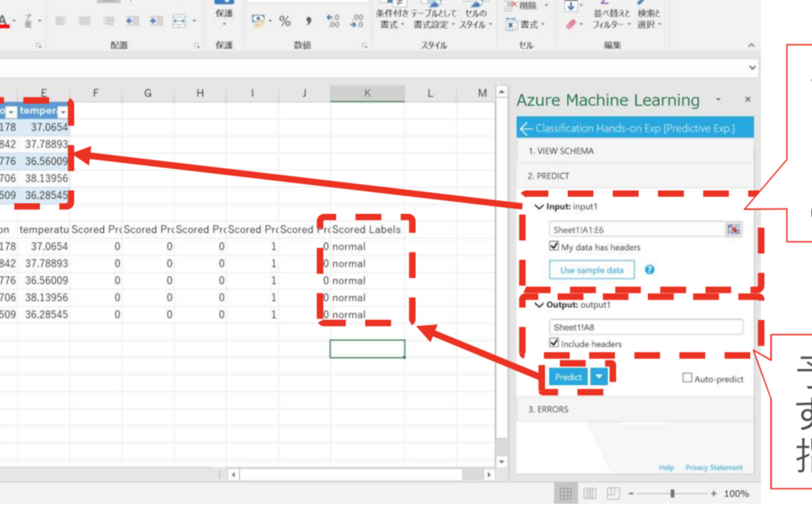Collapse the Output: output1 chevron
Image resolution: width=812 pixels, height=523 pixels.
click(539, 305)
